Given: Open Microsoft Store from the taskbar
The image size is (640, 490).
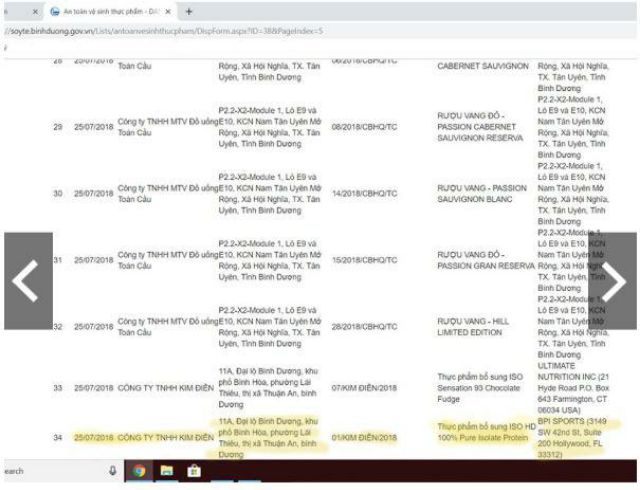Looking at the screenshot, I should [195, 471].
